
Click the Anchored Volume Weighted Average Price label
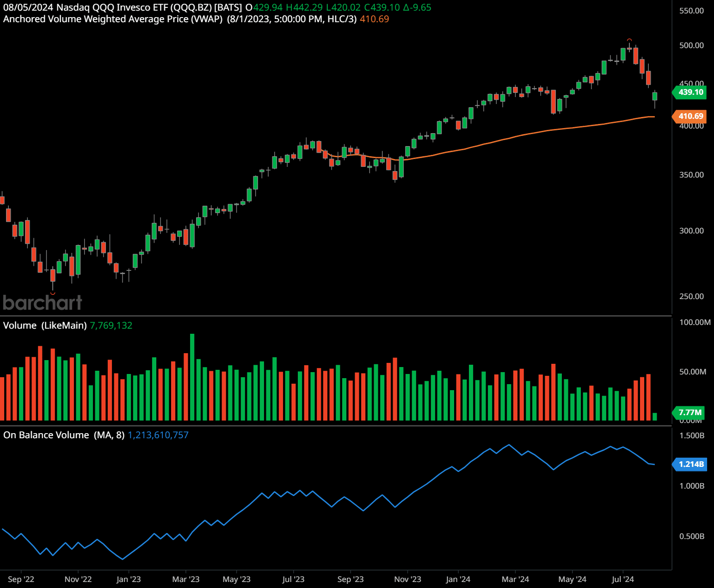tap(113, 19)
